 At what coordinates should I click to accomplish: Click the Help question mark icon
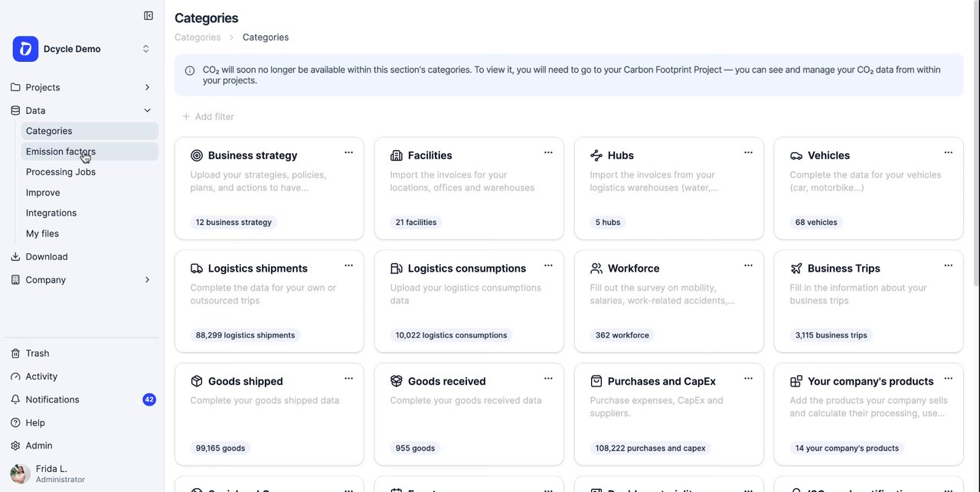click(15, 422)
